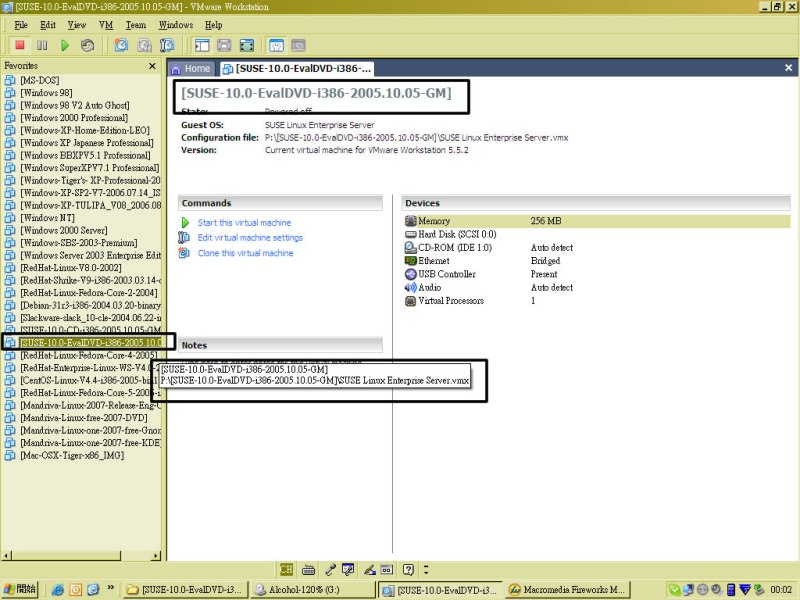Select [RedHat-Linux-V8.0-2002] favorite

pos(70,268)
